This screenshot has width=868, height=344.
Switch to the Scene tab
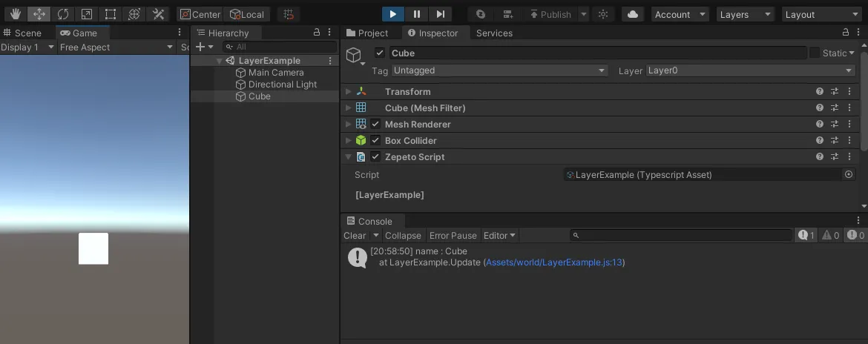[23, 33]
